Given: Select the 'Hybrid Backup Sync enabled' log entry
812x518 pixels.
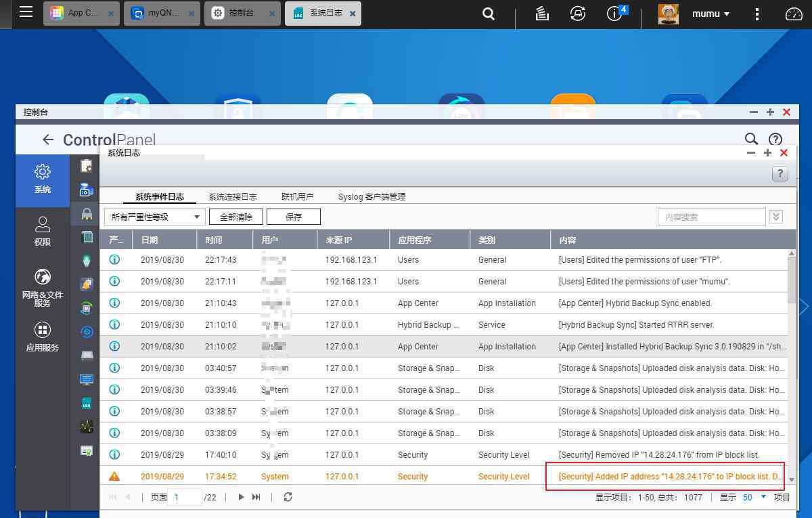Looking at the screenshot, I should pyautogui.click(x=444, y=303).
